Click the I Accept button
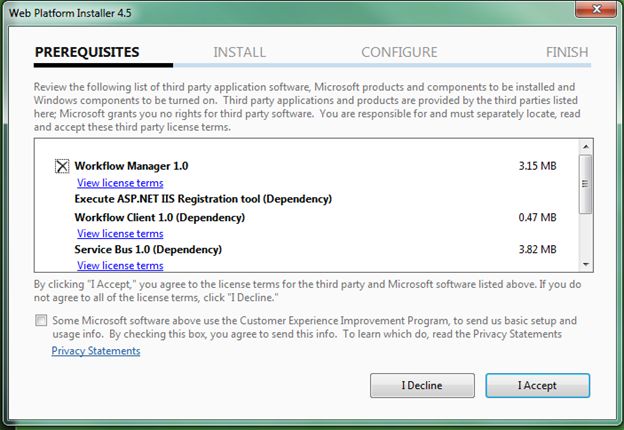 coord(537,385)
